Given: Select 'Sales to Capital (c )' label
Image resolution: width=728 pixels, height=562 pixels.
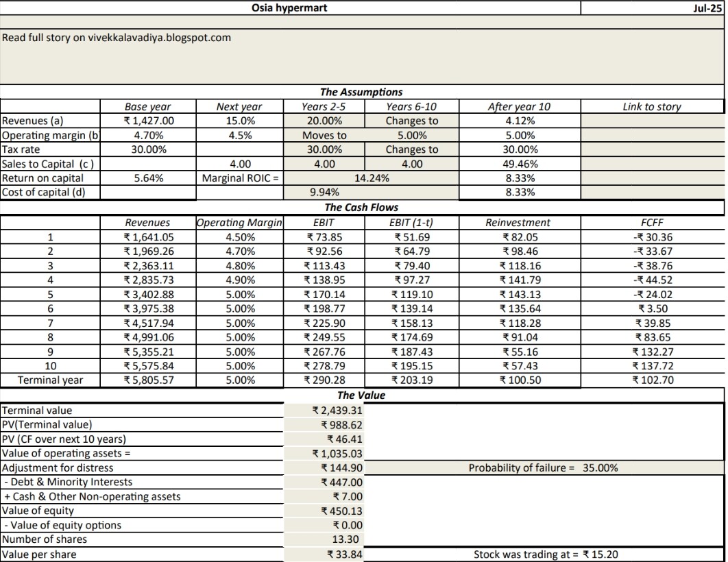Looking at the screenshot, I should pos(48,164).
